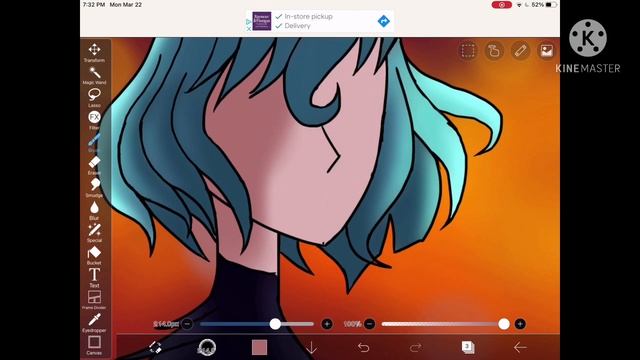Screen dimensions: 640x360
Task: Tap the Wi-Fi status icon
Action: pyautogui.click(x=519, y=5)
